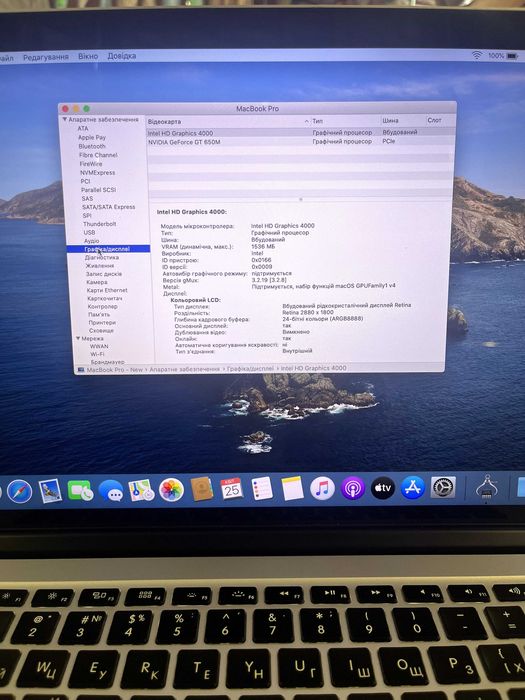Image resolution: width=525 pixels, height=700 pixels.
Task: Select ATA in the sidebar
Action: pos(83,129)
